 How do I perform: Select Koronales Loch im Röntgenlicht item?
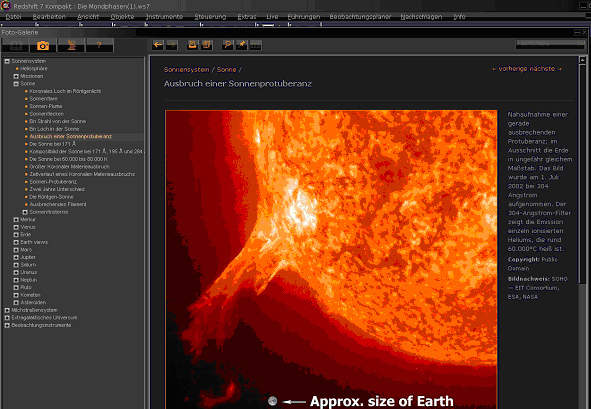65,91
